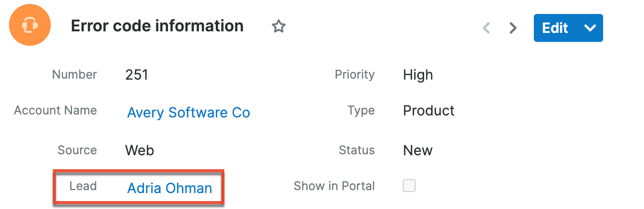Click the Source value Web

click(140, 150)
